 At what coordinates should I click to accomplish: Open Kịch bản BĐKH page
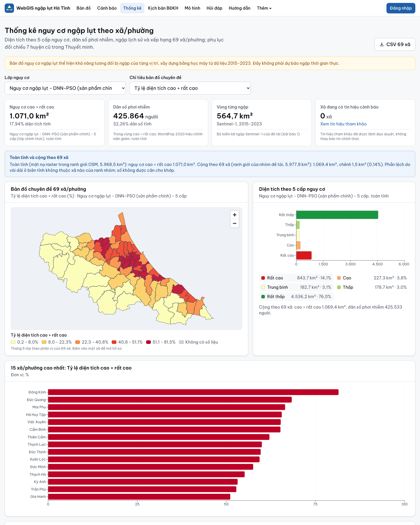point(163,8)
